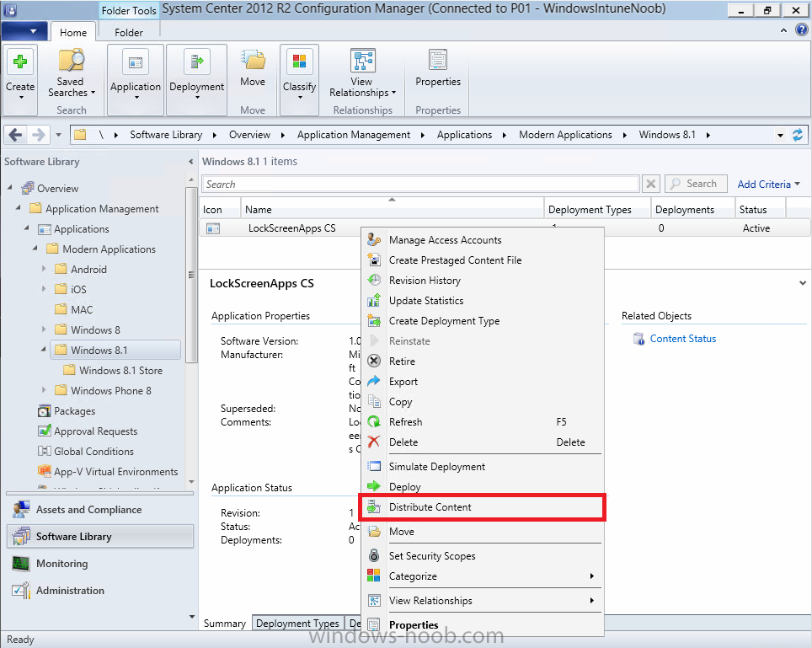Expand the Android folder node
The width and height of the screenshot is (812, 648).
coord(44,269)
